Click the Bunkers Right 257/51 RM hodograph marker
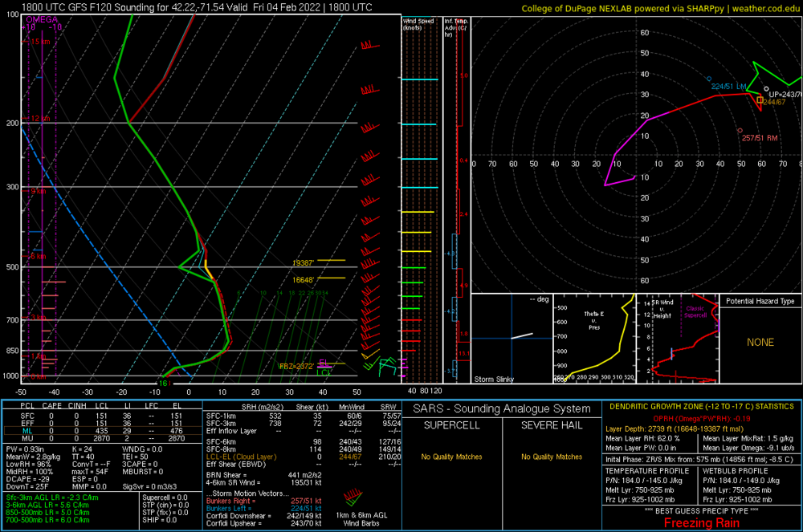Screen dimensions: 803x532 [740, 131]
